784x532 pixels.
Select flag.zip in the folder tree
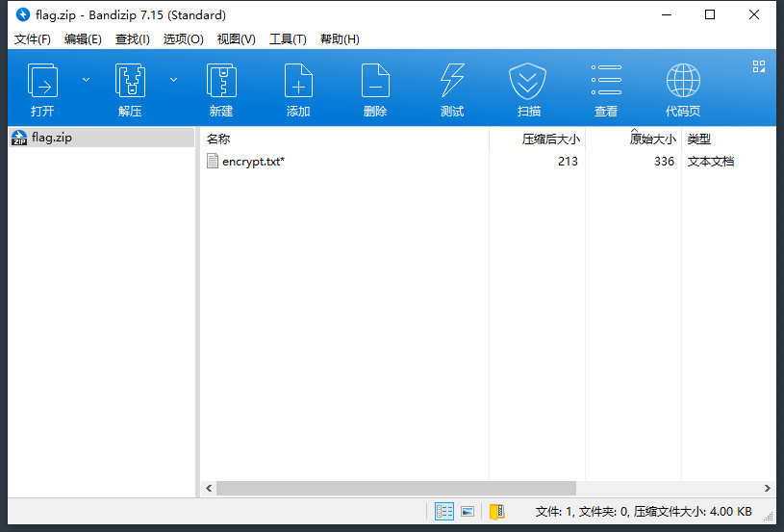tap(102, 138)
